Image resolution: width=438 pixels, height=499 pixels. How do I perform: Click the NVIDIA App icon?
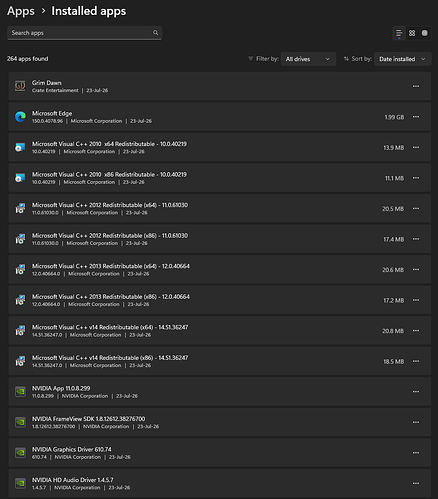click(20, 392)
